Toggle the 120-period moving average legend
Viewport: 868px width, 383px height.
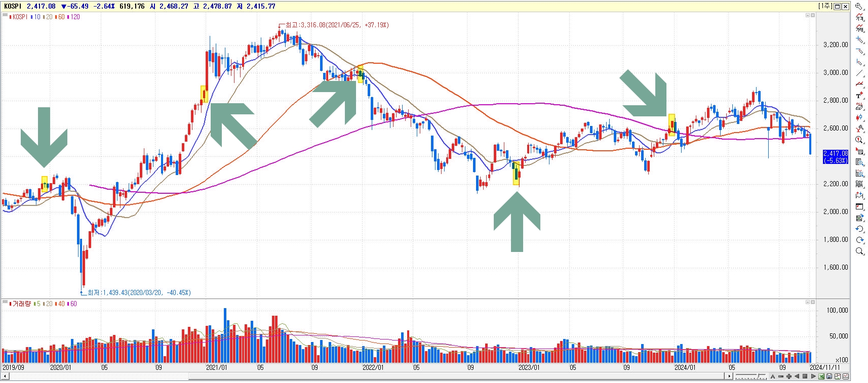pyautogui.click(x=73, y=17)
